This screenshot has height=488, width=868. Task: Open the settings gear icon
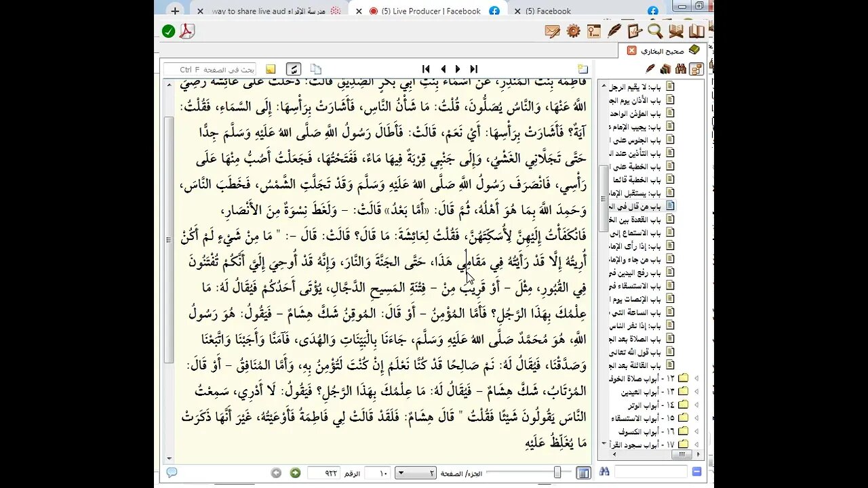574,31
